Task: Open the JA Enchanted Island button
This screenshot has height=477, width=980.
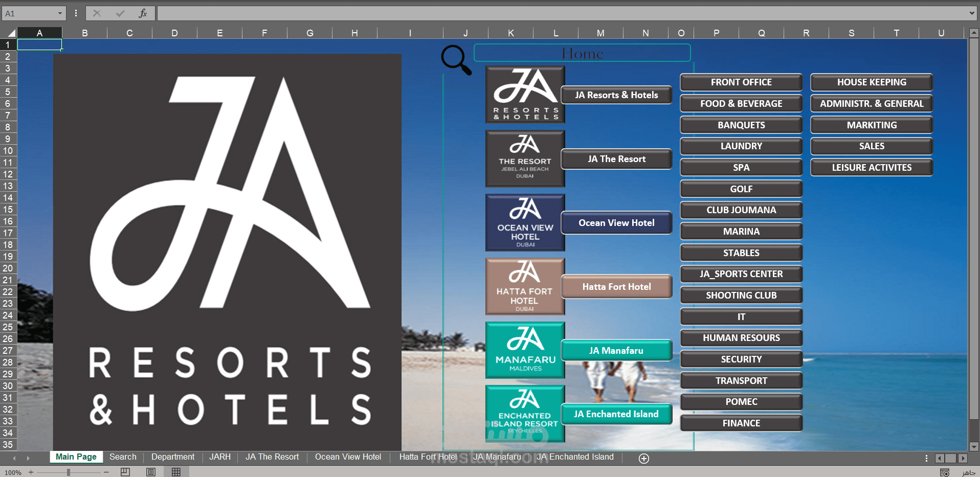Action: pyautogui.click(x=616, y=414)
